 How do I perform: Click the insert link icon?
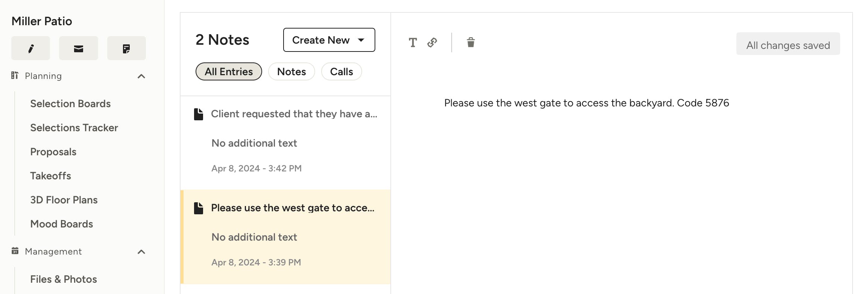432,42
